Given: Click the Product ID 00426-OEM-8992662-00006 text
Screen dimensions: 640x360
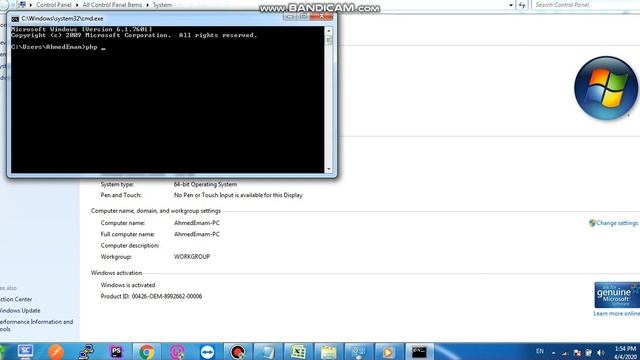Looking at the screenshot, I should pos(151,296).
